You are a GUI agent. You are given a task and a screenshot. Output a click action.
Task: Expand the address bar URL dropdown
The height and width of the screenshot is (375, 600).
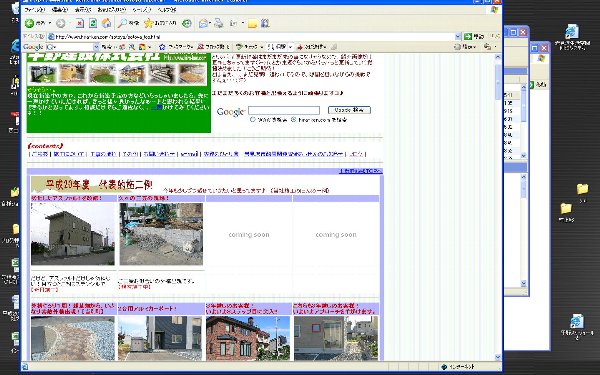(458, 36)
